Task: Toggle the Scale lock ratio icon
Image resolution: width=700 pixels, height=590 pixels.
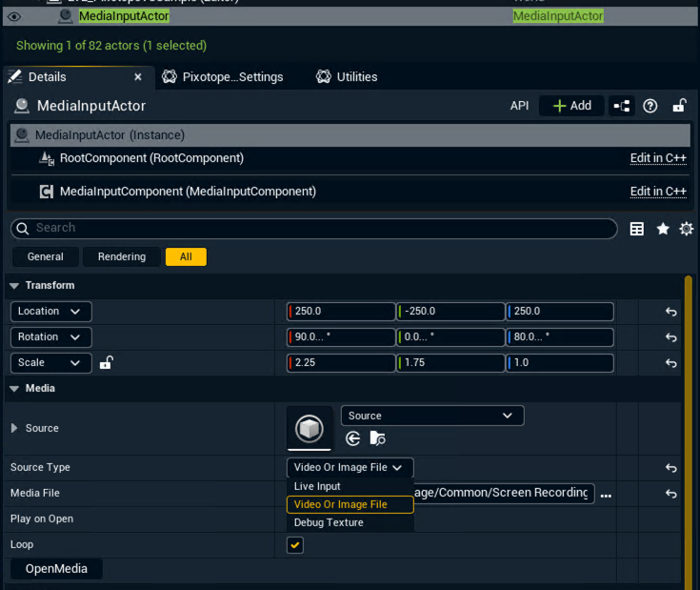Action: (x=107, y=362)
